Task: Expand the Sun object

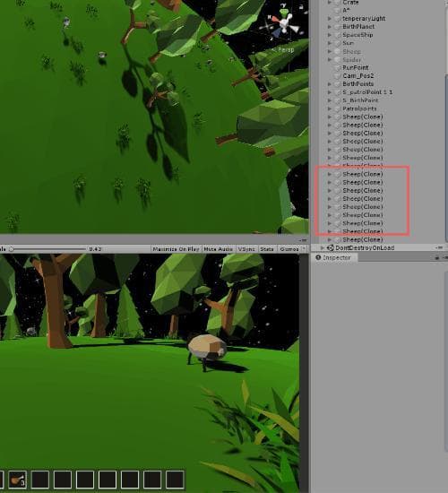Action: 330,43
